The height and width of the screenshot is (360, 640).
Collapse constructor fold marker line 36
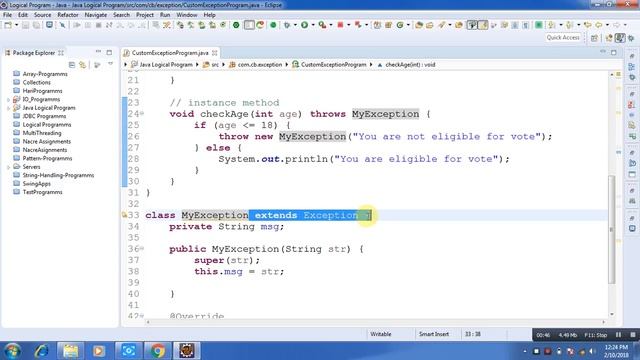tap(142, 248)
